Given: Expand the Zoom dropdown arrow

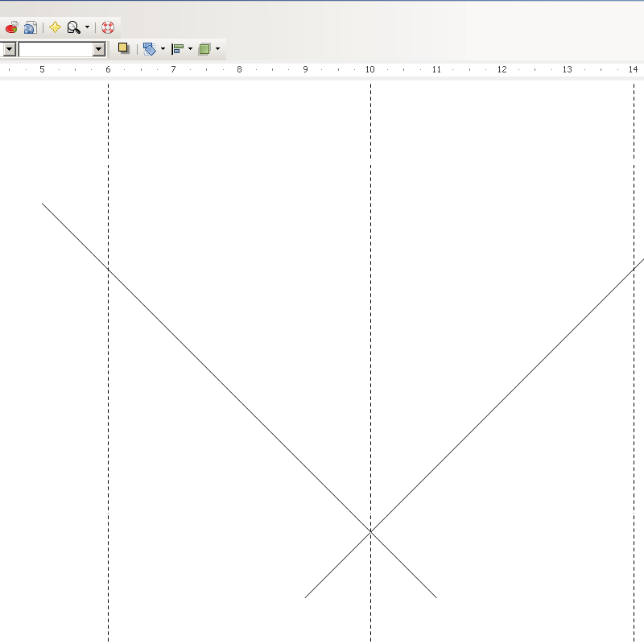Looking at the screenshot, I should click(87, 27).
